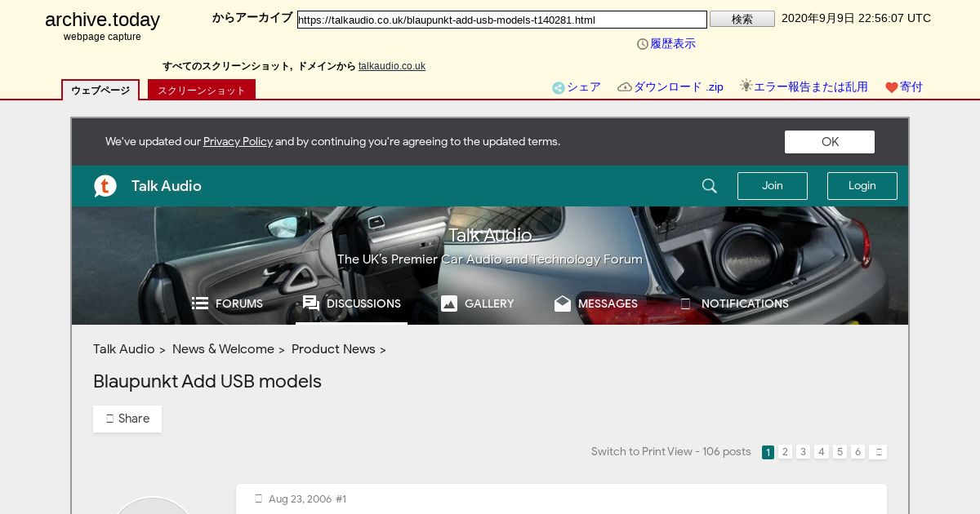Click the share icon beside シェア
This screenshot has width=980, height=514.
(559, 88)
